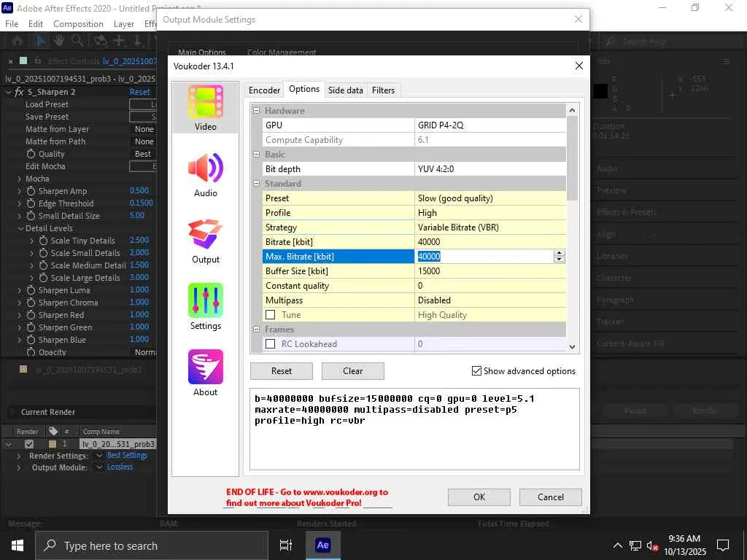Switch to the Encoder tab
Image resolution: width=747 pixels, height=560 pixels.
click(x=264, y=90)
